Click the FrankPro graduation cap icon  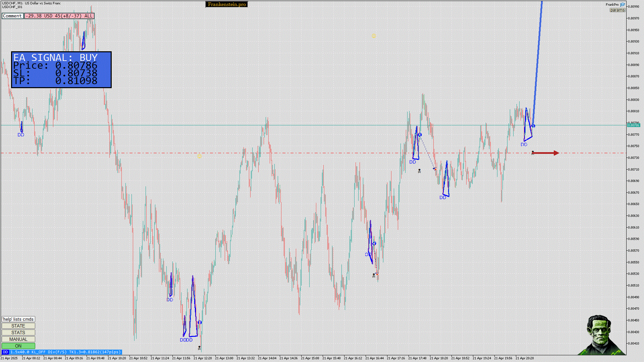pos(623,5)
